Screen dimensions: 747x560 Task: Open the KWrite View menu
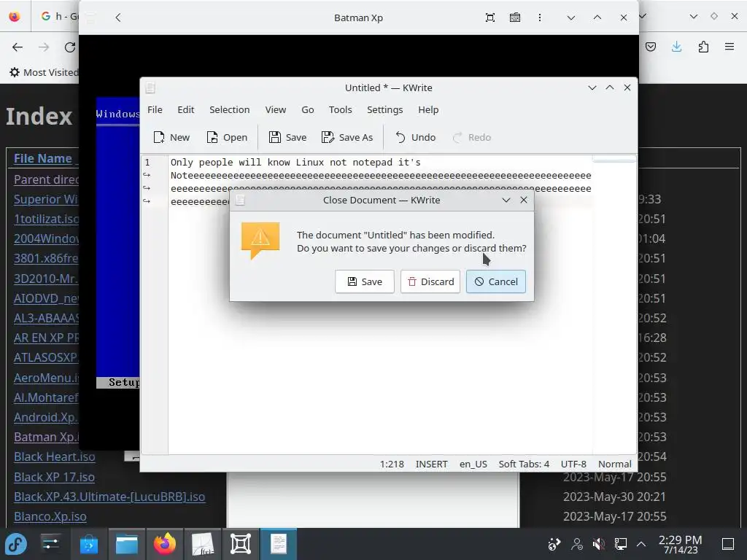(x=275, y=109)
